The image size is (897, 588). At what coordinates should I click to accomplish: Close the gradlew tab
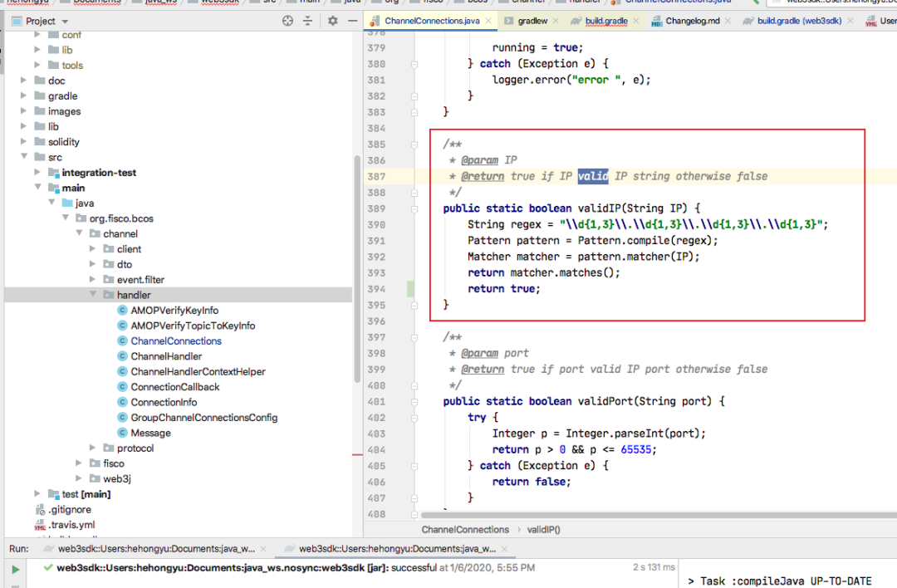[x=556, y=21]
